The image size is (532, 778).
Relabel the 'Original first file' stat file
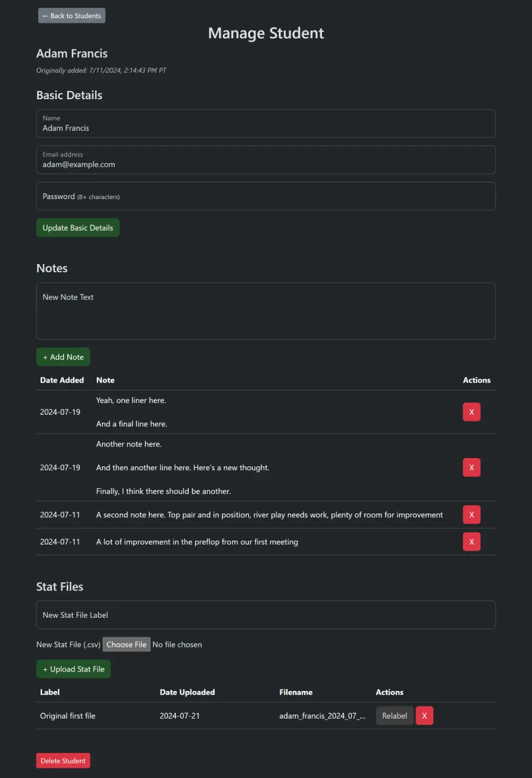click(395, 716)
